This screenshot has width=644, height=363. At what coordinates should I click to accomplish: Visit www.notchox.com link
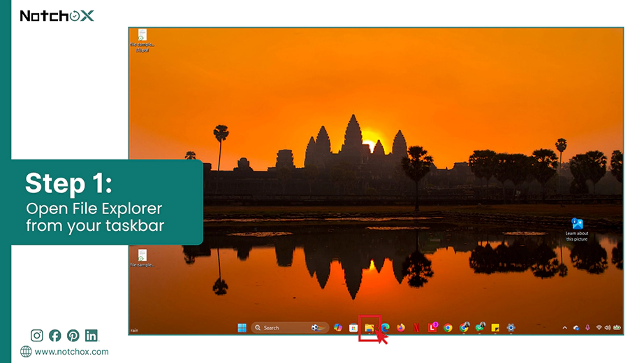point(71,352)
